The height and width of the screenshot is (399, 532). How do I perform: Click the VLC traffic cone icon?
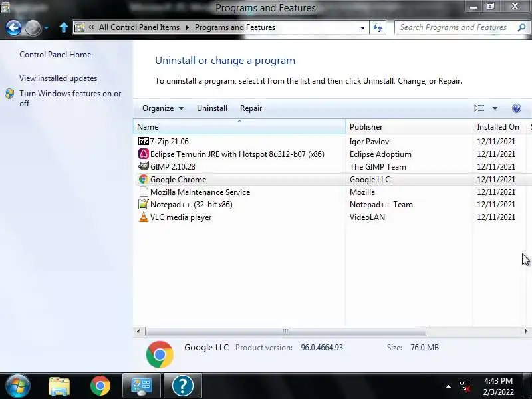144,217
